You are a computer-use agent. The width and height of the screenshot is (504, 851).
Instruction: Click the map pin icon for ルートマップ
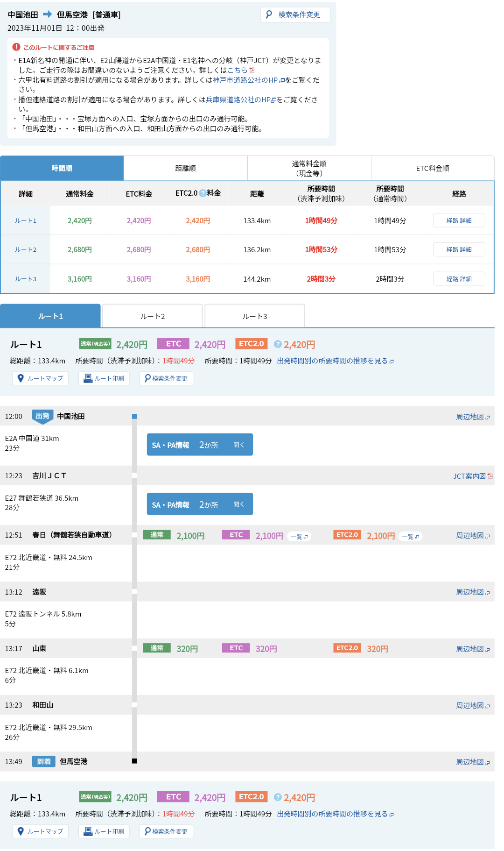[21, 378]
